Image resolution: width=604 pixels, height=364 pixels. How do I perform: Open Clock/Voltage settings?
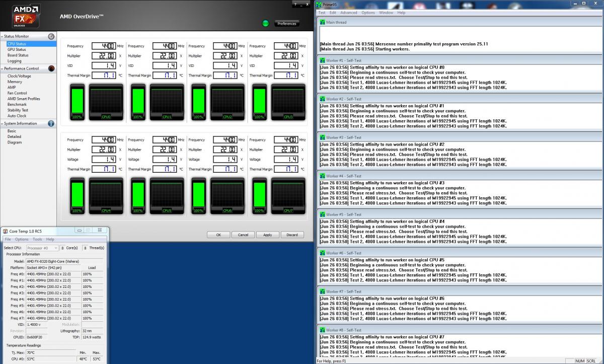pos(19,76)
